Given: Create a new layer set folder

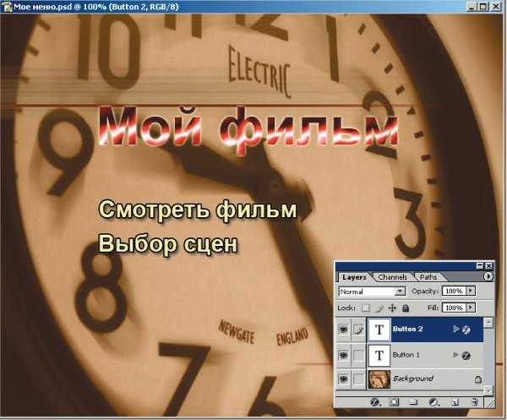Looking at the screenshot, I should [x=413, y=402].
